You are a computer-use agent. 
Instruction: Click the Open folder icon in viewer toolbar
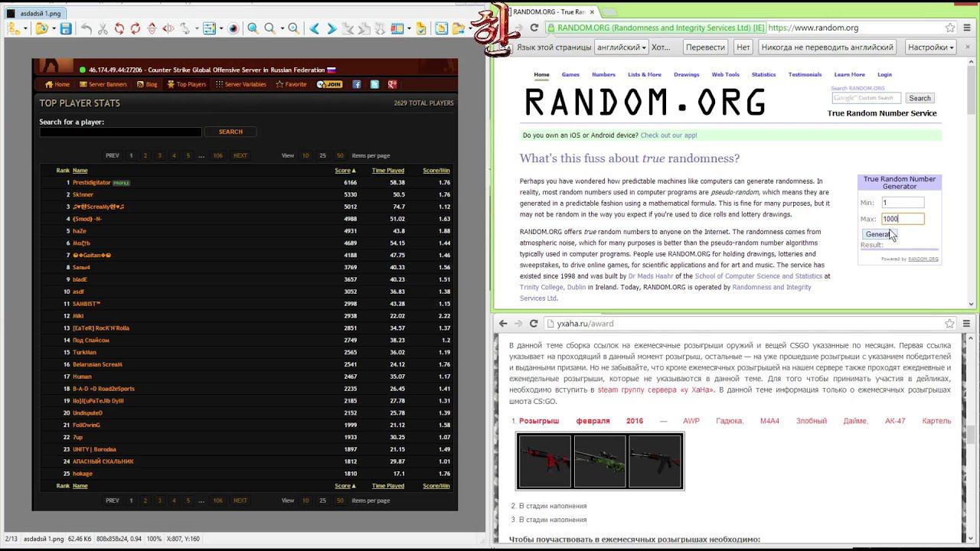41,29
